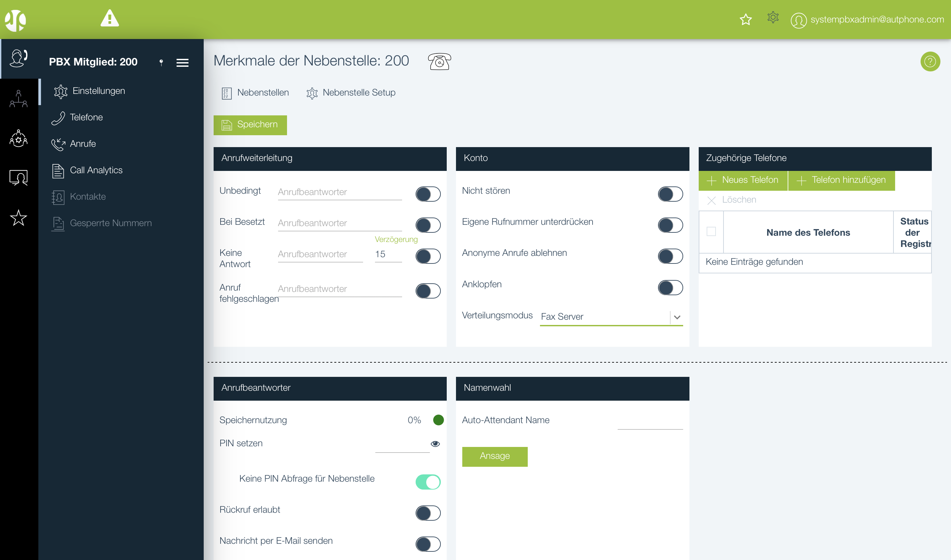Click the star icon in left sidebar
The width and height of the screenshot is (951, 560).
click(19, 218)
